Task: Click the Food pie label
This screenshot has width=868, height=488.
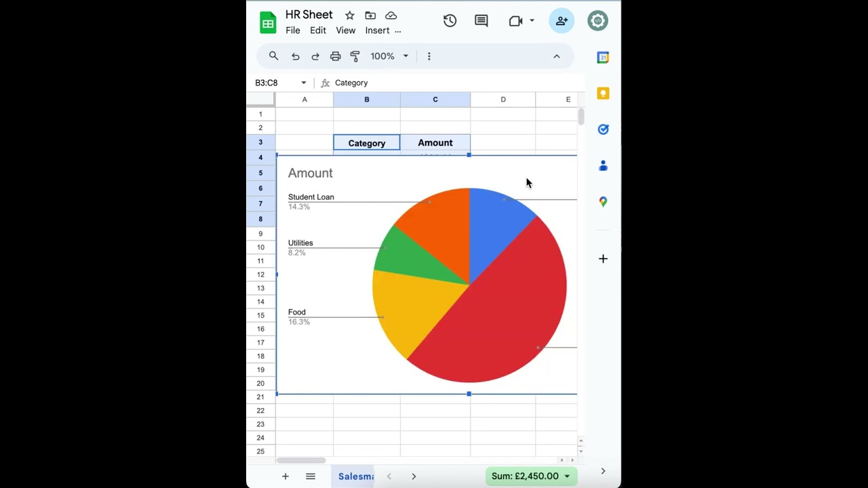Action: coord(297,312)
